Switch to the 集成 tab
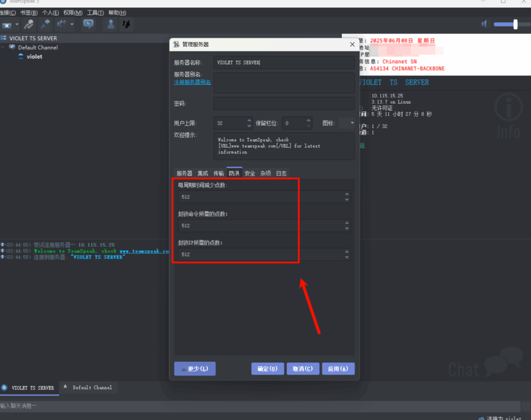 coord(203,173)
